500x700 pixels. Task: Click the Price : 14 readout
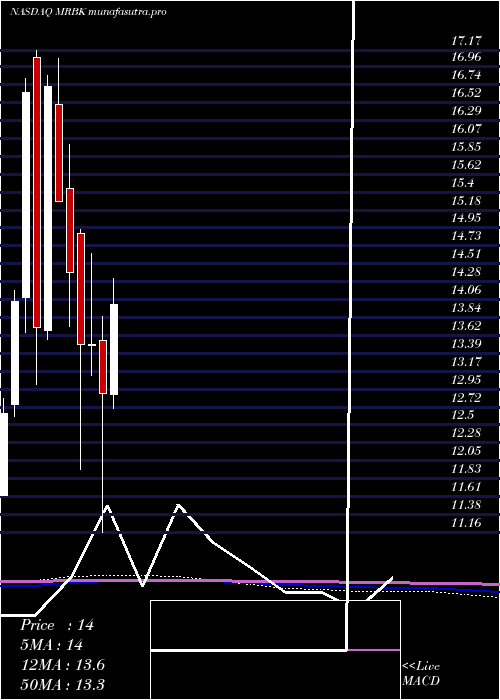tap(57, 625)
